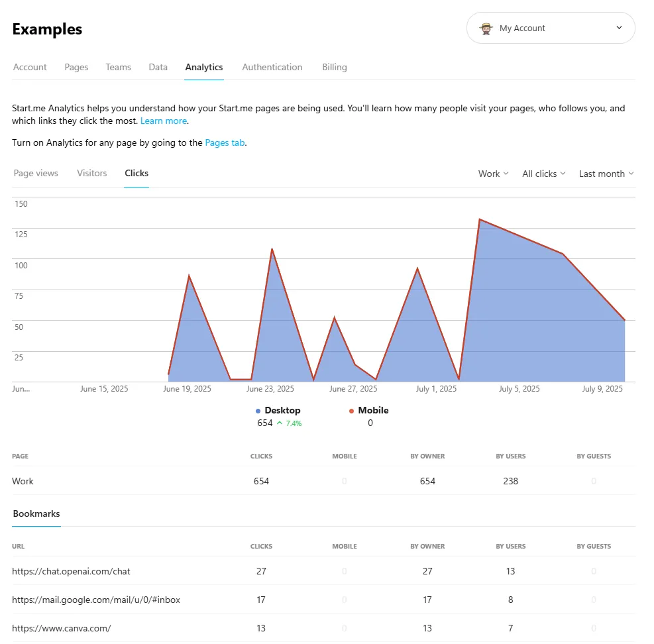Click the My Account avatar icon
Image resolution: width=654 pixels, height=644 pixels.
486,28
